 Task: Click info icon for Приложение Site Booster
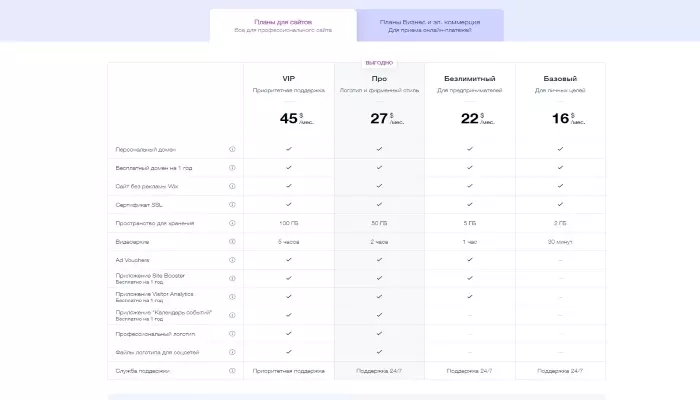232,279
